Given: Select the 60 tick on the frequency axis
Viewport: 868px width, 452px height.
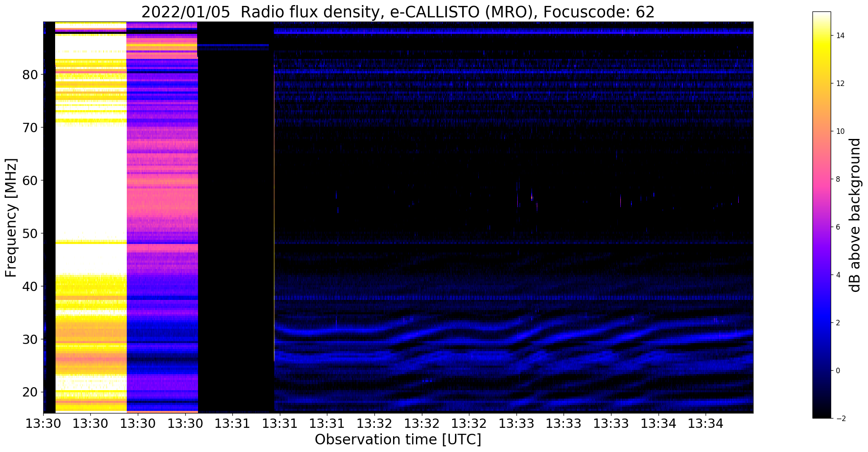Looking at the screenshot, I should click(30, 181).
